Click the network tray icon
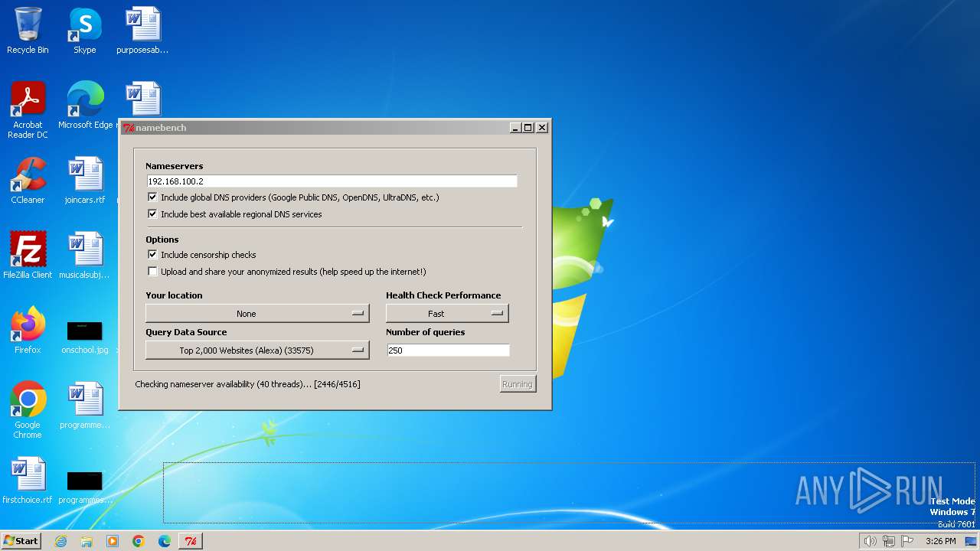980x551 pixels. click(x=889, y=541)
